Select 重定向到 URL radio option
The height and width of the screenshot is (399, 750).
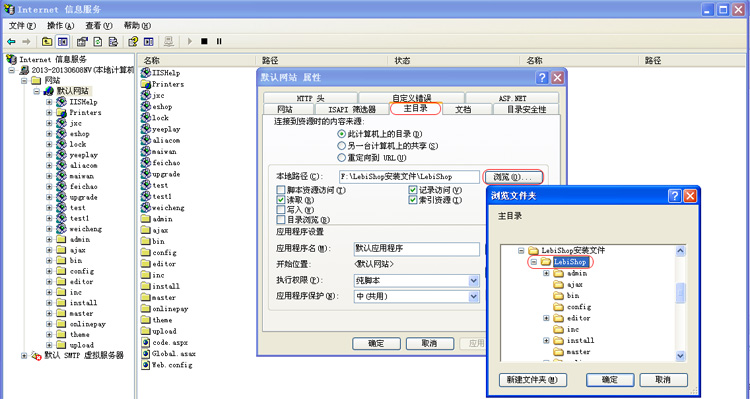(x=342, y=157)
